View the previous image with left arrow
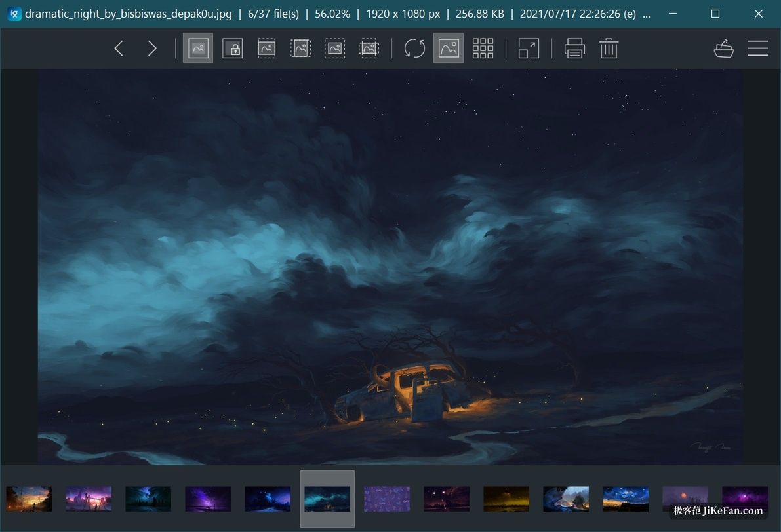This screenshot has height=532, width=781. [119, 48]
